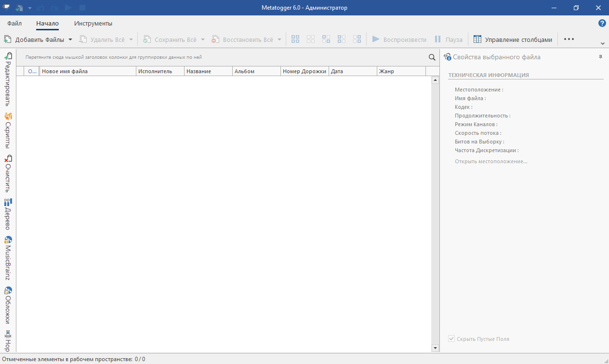Open the Добавить Файлы dropdown arrow

coord(70,39)
